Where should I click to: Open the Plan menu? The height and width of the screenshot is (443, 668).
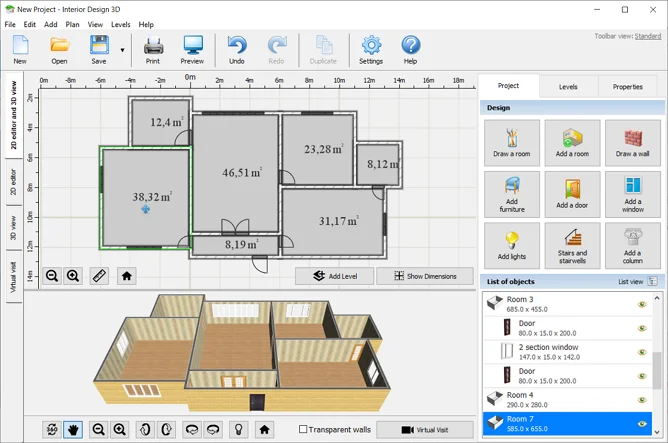click(72, 24)
